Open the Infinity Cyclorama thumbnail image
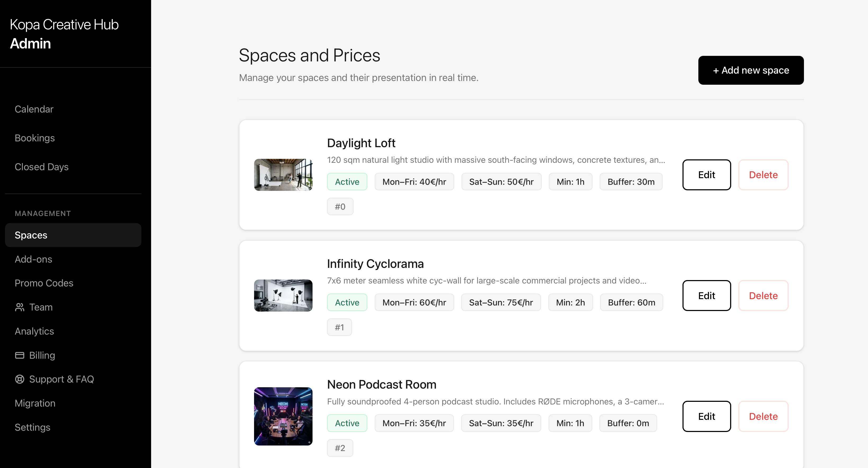 pos(283,295)
